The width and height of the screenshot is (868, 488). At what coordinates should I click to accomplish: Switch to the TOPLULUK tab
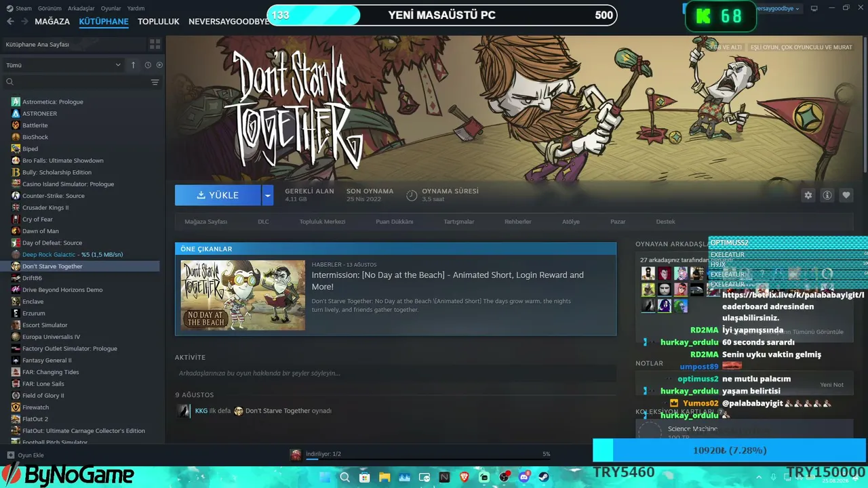point(159,21)
